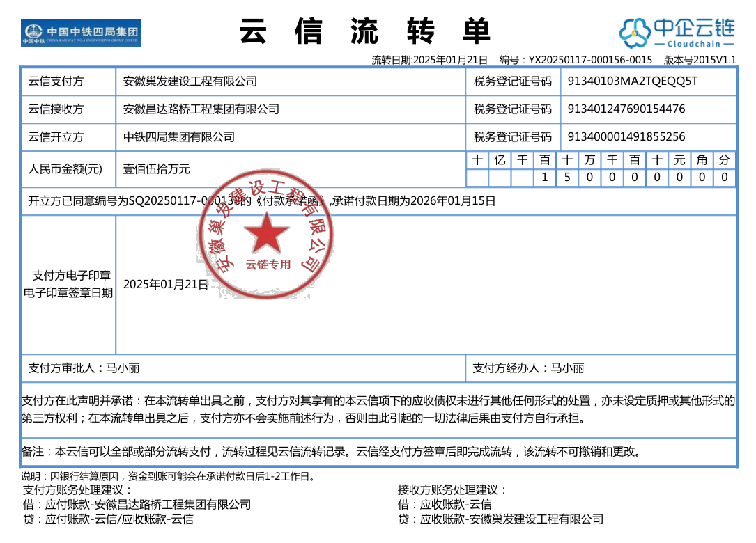Click the 中企云链 Cloudchain logo
The image size is (756, 543).
click(677, 33)
